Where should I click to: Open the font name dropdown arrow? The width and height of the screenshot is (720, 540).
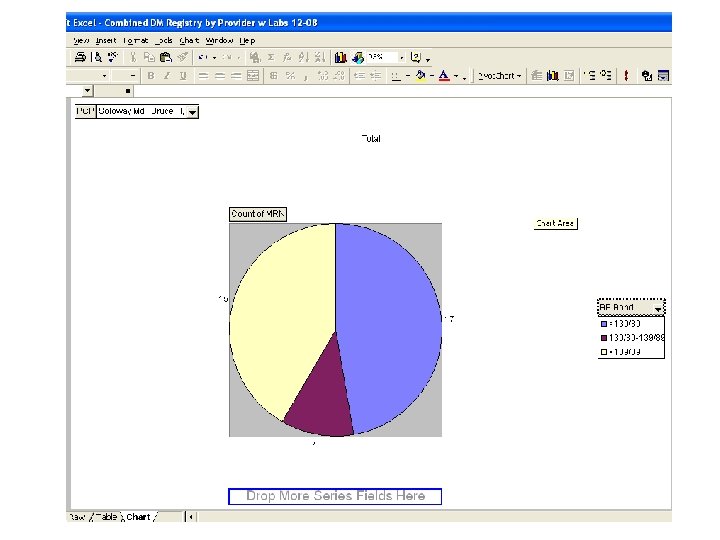(105, 76)
